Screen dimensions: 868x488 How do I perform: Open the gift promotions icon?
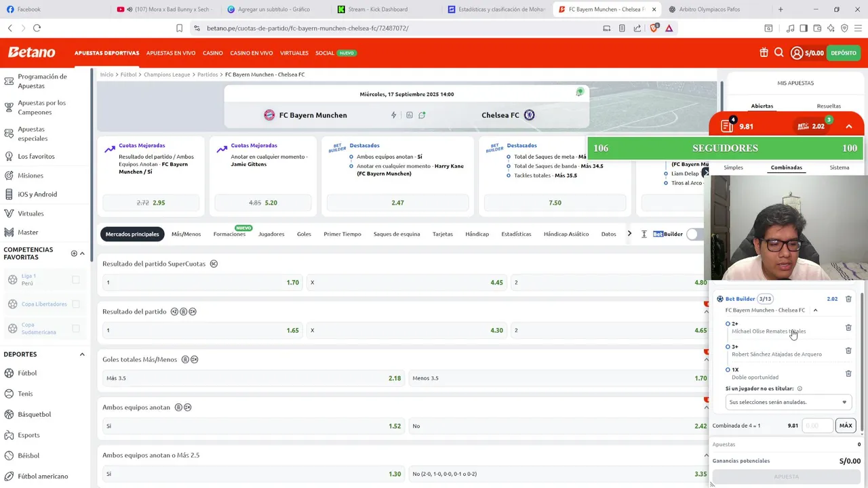click(x=764, y=53)
